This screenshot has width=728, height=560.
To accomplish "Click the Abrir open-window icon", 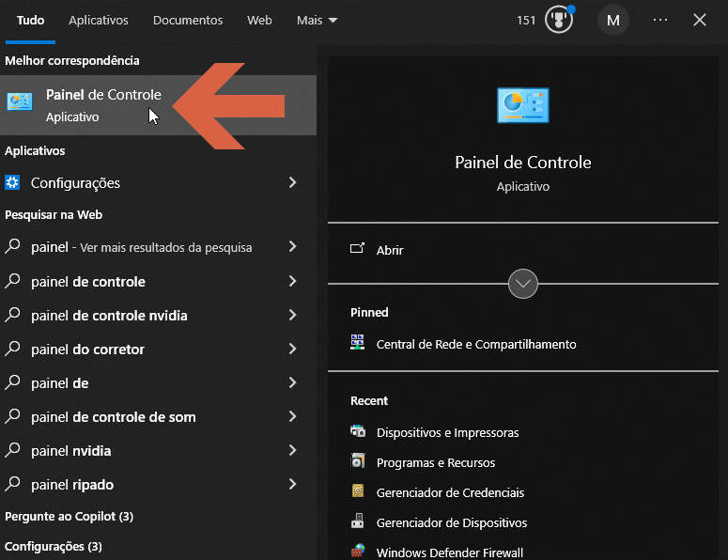I will (x=357, y=249).
